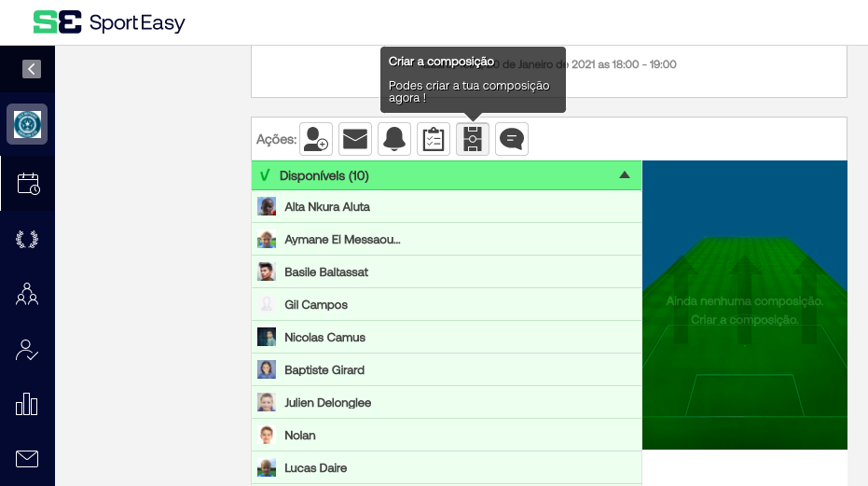Screen dimensions: 868x486
Task: Collapse the sidebar with the arrow button
Action: click(x=32, y=69)
